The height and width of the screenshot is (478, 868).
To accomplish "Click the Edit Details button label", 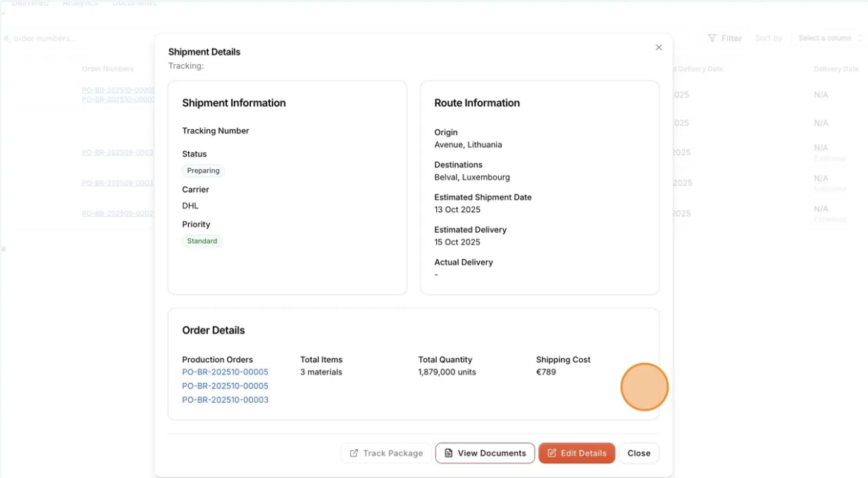I will [583, 453].
